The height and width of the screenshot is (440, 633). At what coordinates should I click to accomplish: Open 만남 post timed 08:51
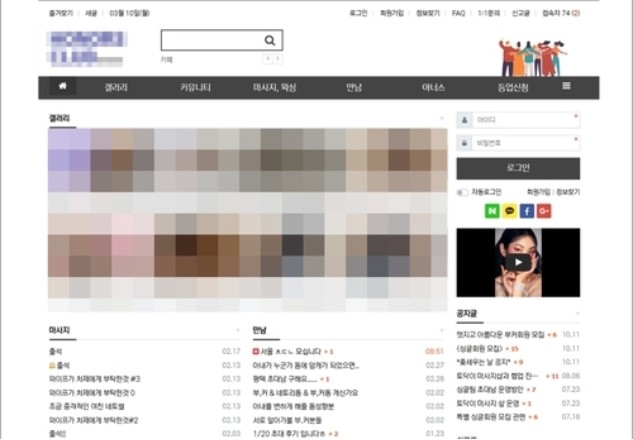coord(291,352)
